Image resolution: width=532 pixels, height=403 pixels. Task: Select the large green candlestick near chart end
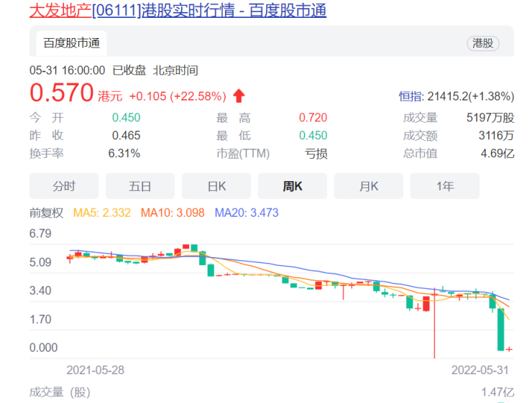point(500,329)
